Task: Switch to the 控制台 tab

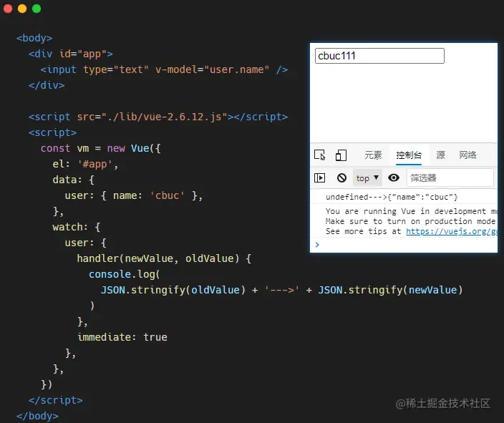Action: (x=409, y=155)
